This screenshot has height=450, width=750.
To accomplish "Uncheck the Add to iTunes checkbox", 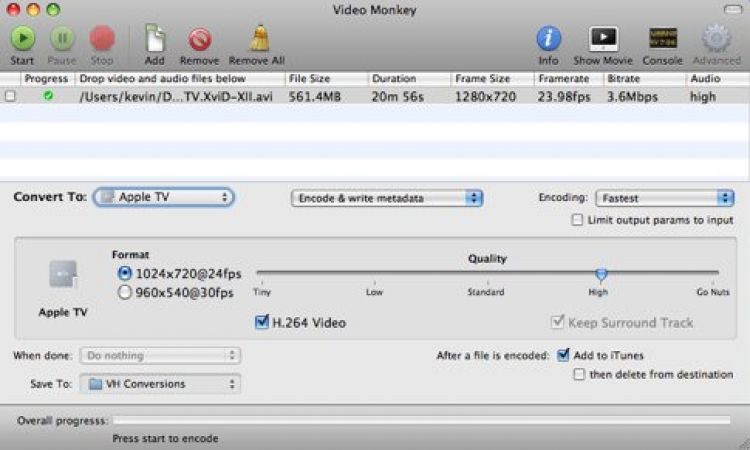I will pos(563,355).
